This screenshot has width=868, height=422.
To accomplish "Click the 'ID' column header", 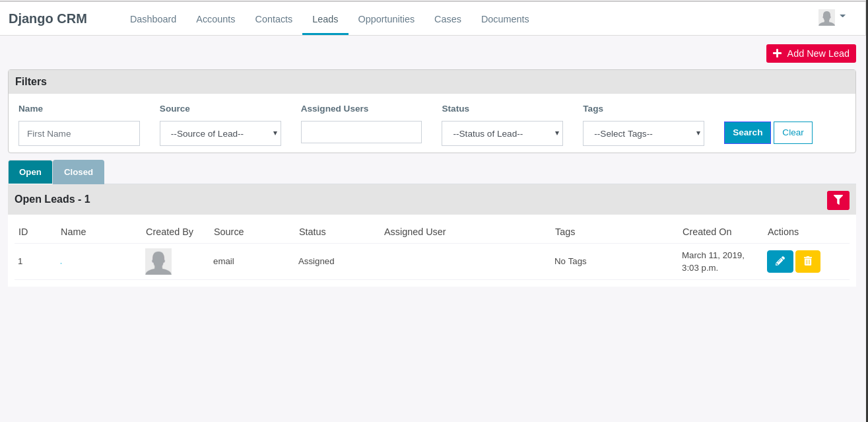I will pyautogui.click(x=23, y=232).
